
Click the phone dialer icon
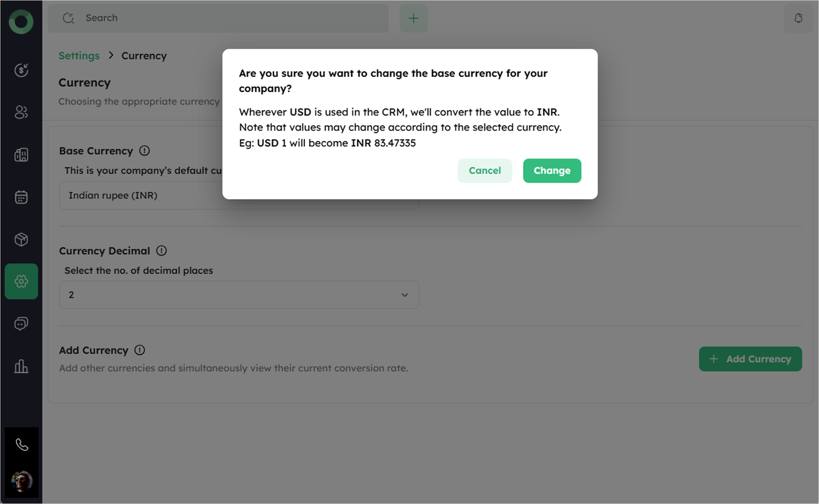[x=22, y=445]
